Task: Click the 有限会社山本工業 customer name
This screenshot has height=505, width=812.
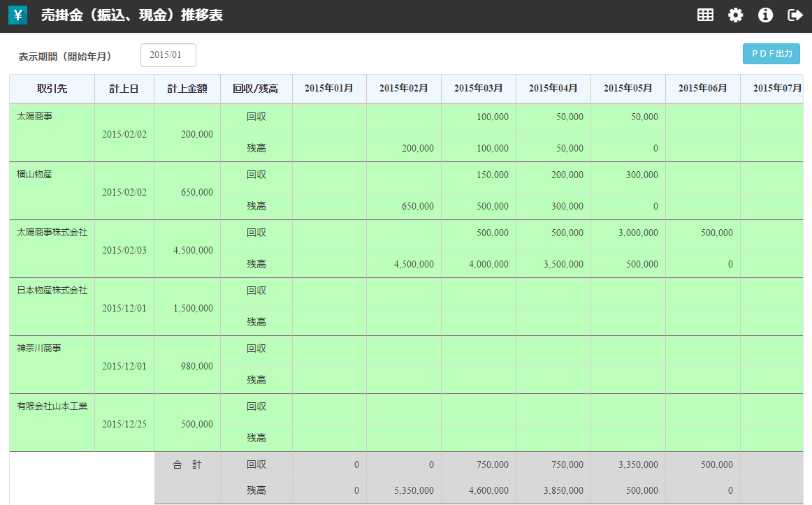Action: tap(52, 406)
